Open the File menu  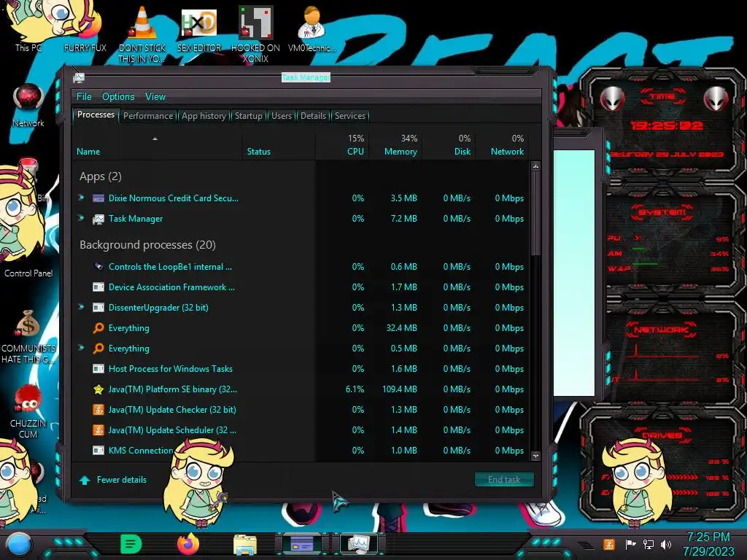point(84,97)
